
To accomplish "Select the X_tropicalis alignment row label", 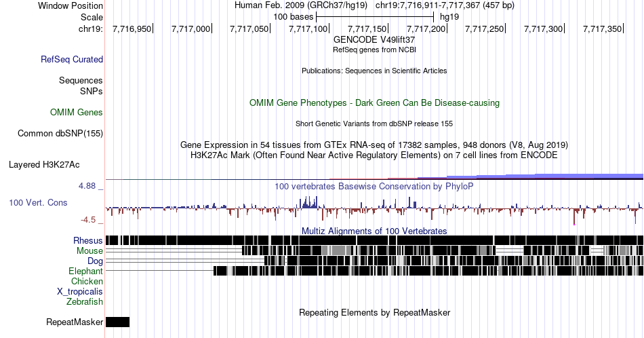I will click(80, 292).
